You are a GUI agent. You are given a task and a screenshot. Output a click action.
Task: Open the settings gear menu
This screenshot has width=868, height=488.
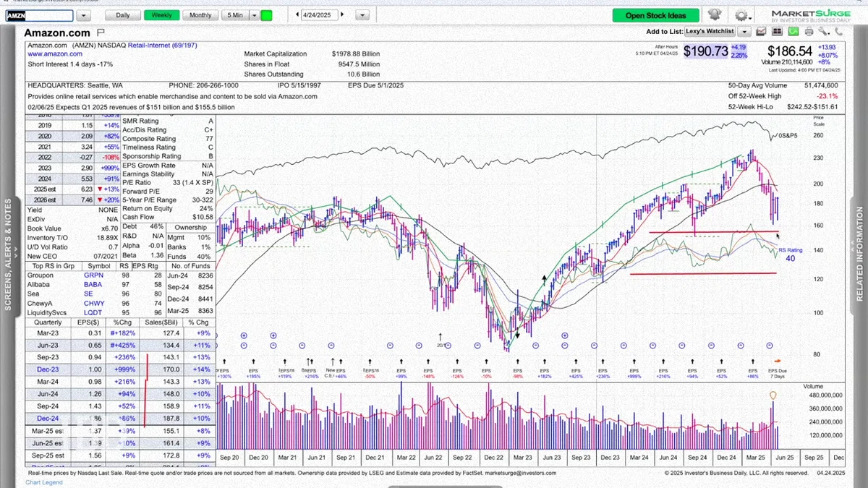(741, 14)
